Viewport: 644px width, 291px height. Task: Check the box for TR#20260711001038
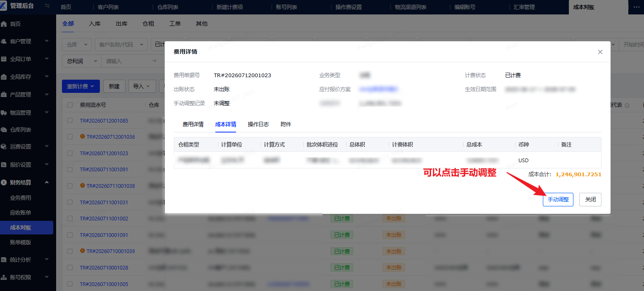click(70, 186)
